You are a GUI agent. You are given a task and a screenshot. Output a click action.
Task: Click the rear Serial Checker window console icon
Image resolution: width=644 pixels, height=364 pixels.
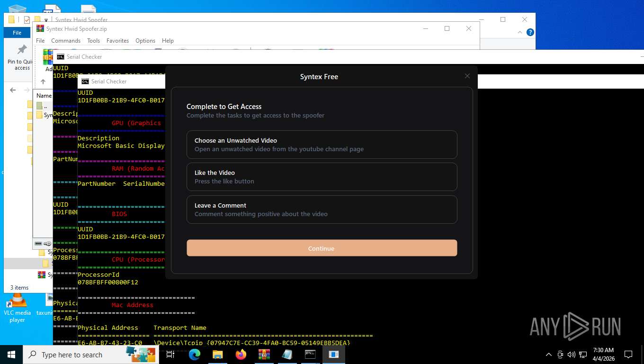click(x=61, y=57)
